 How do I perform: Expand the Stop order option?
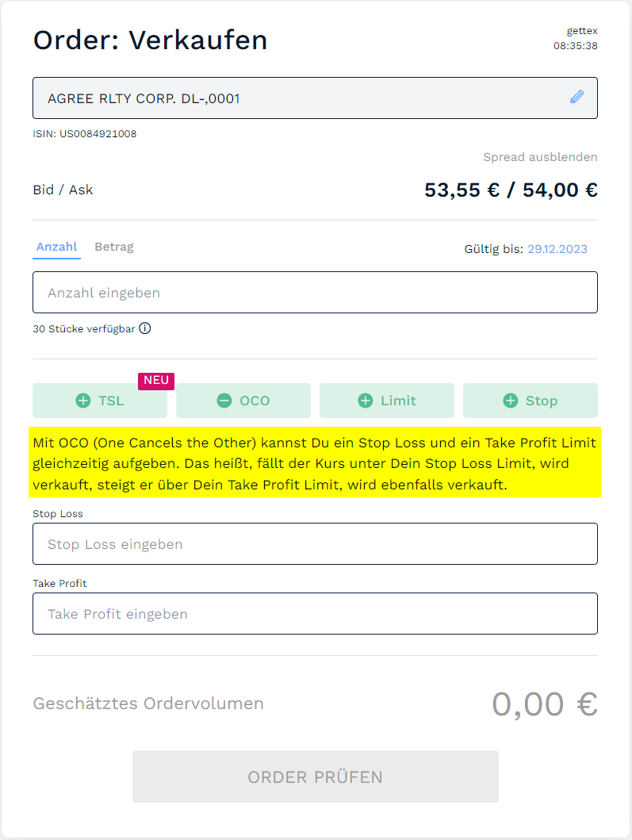[x=530, y=401]
